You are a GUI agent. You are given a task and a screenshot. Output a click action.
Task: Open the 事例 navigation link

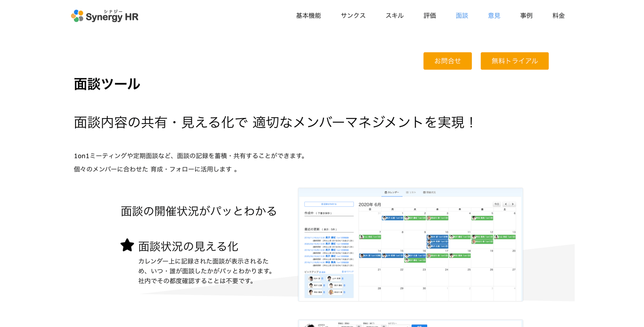(526, 15)
